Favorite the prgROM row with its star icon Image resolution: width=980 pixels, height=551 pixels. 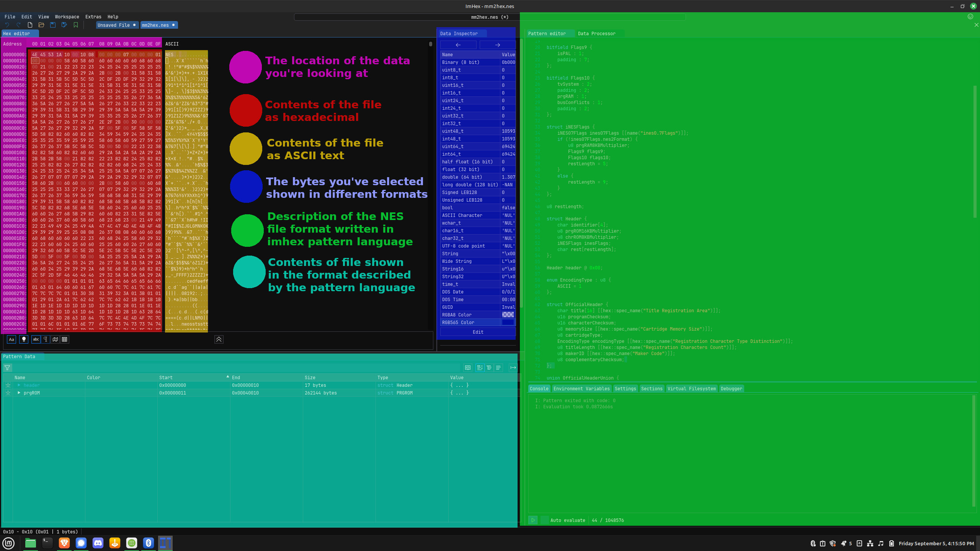[8, 393]
